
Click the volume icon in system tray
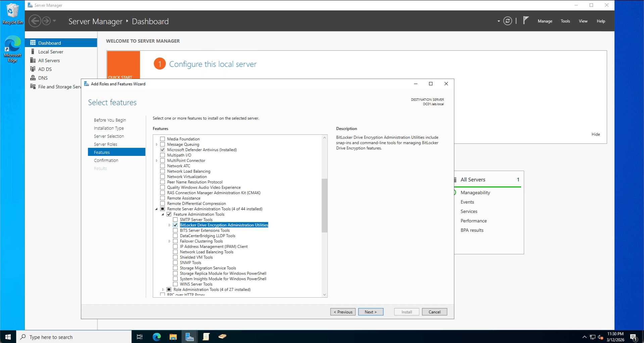point(600,337)
